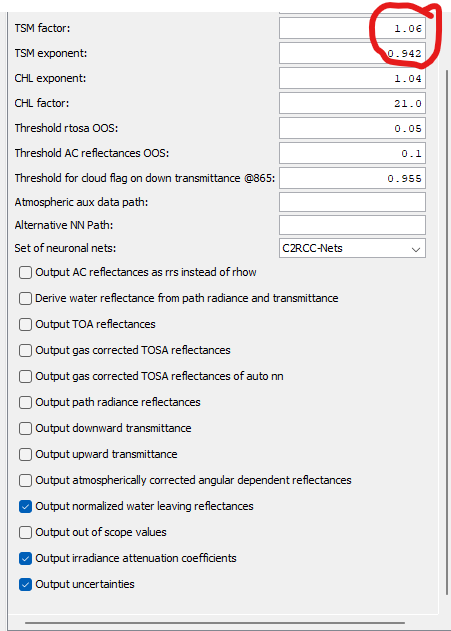Enable Output AC reflectances as rrs

click(x=25, y=272)
